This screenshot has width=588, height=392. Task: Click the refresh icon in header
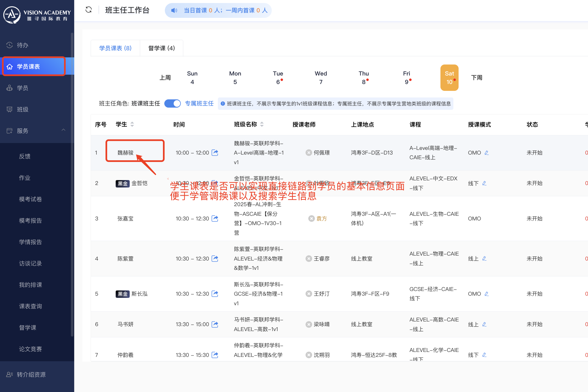88,10
